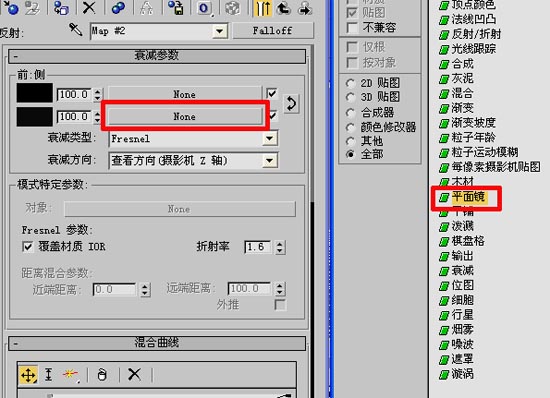
Task: Click the second None map button
Action: [x=185, y=116]
